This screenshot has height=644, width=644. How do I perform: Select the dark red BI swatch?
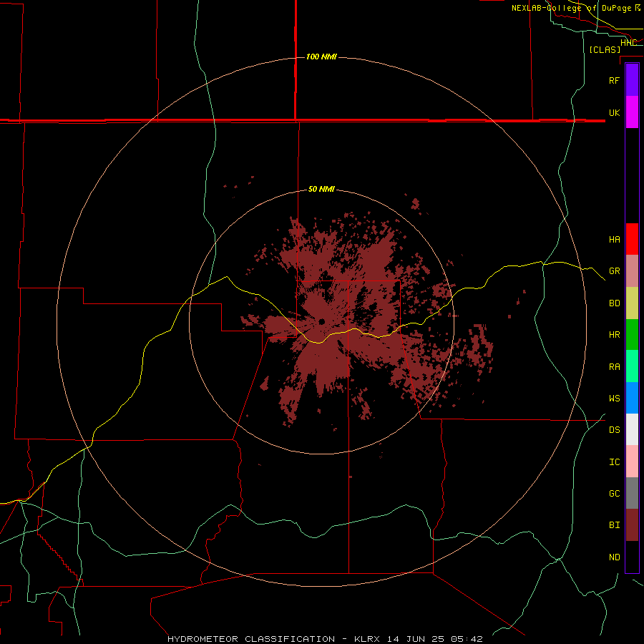point(632,525)
